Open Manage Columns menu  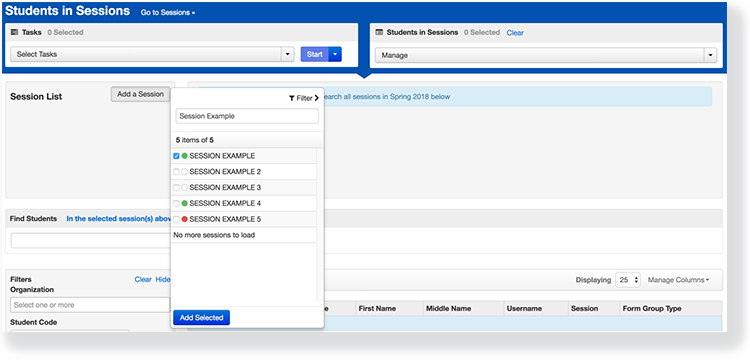pyautogui.click(x=679, y=280)
